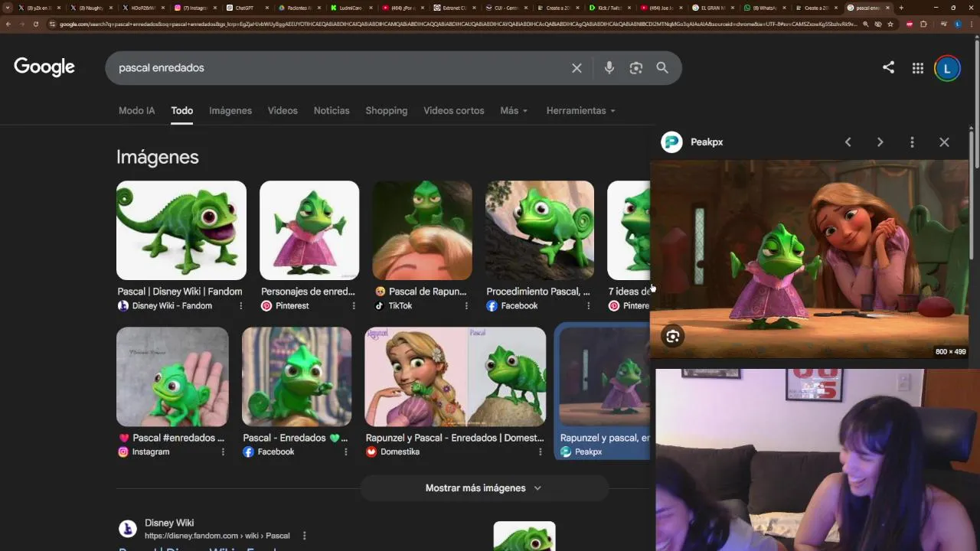Open the Pascal Disney Wiki Fandom image thumbnail
Viewport: 980px width, 551px height.
[181, 230]
